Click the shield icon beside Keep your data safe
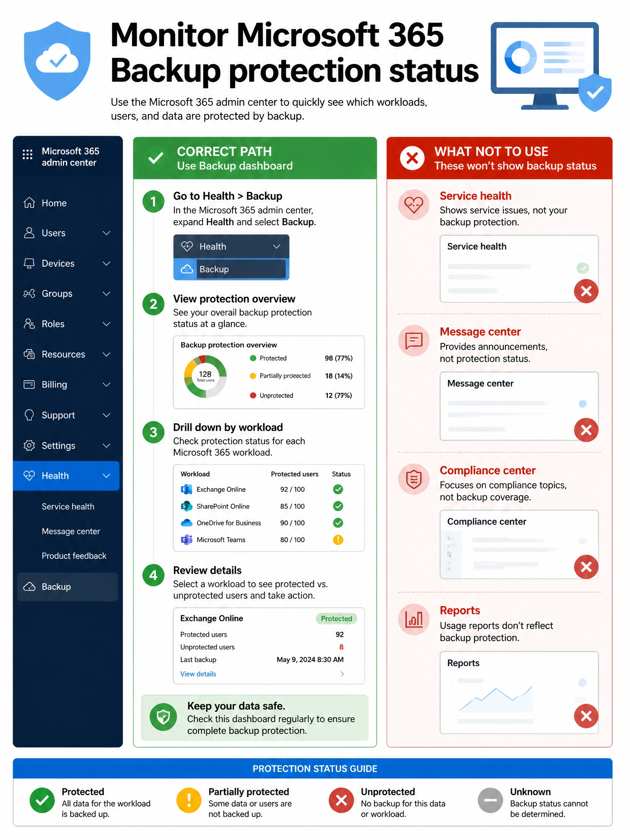Viewport: 630px width, 840px height. pos(163,717)
